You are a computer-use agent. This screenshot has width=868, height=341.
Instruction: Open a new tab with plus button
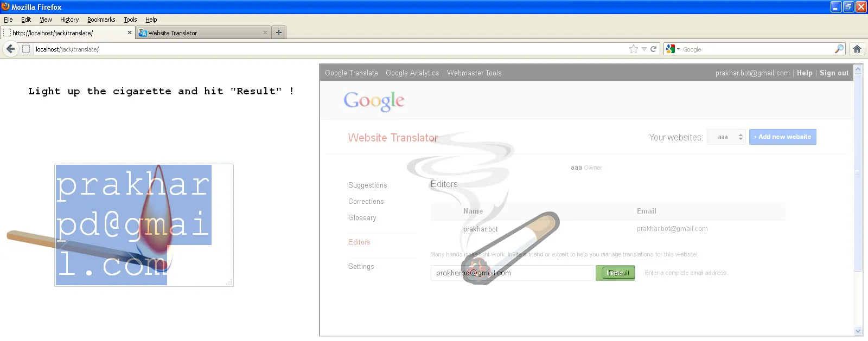coord(279,33)
